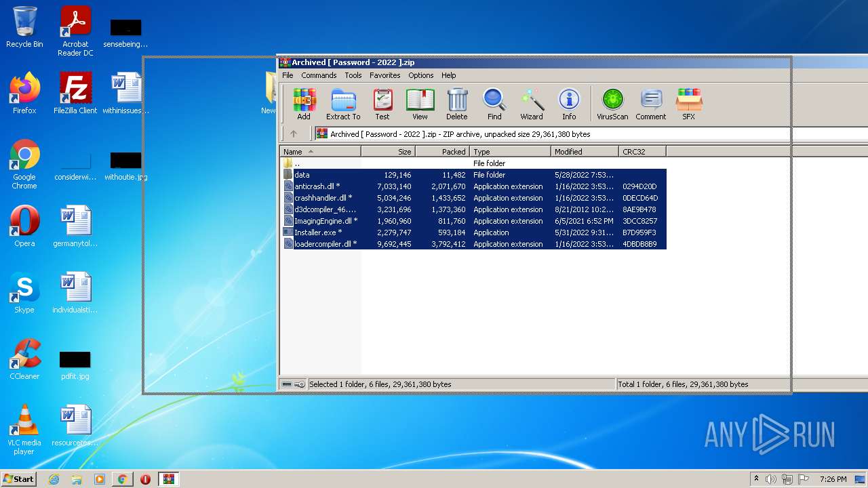Open Internet Explorer from taskbar
868x488 pixels.
54,479
